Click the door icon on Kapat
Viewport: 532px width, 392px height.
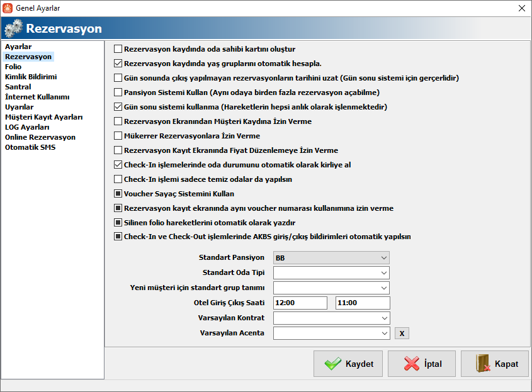pyautogui.click(x=483, y=364)
